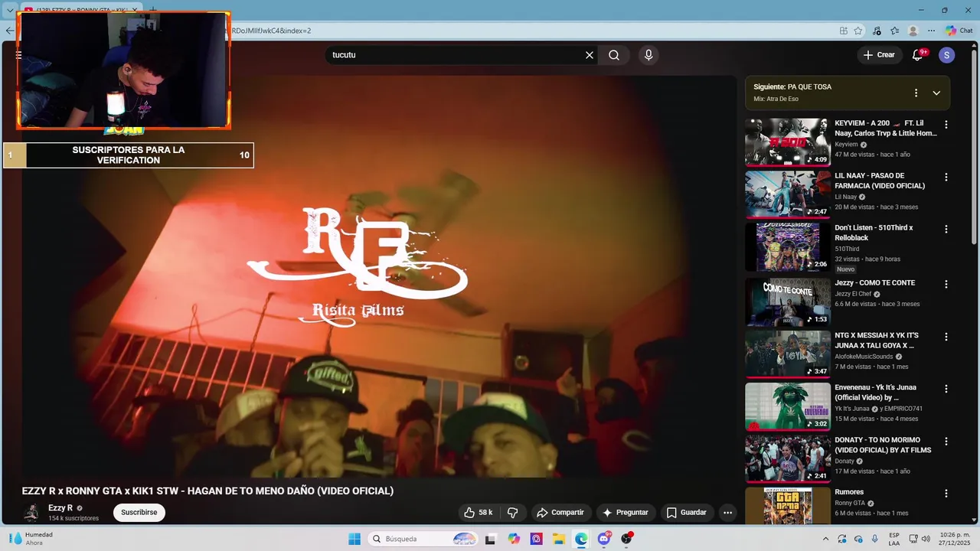Open the Copilot taskbar icon

(x=514, y=539)
